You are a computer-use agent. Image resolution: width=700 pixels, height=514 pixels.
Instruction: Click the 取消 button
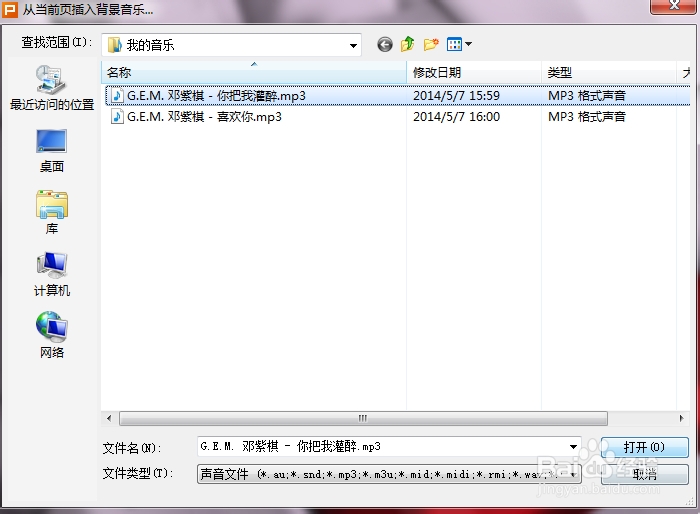[x=644, y=474]
